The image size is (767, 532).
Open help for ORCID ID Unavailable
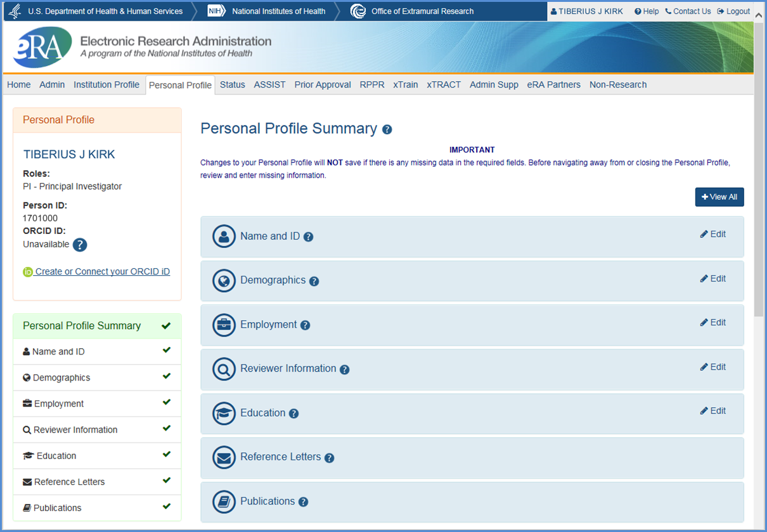point(80,245)
